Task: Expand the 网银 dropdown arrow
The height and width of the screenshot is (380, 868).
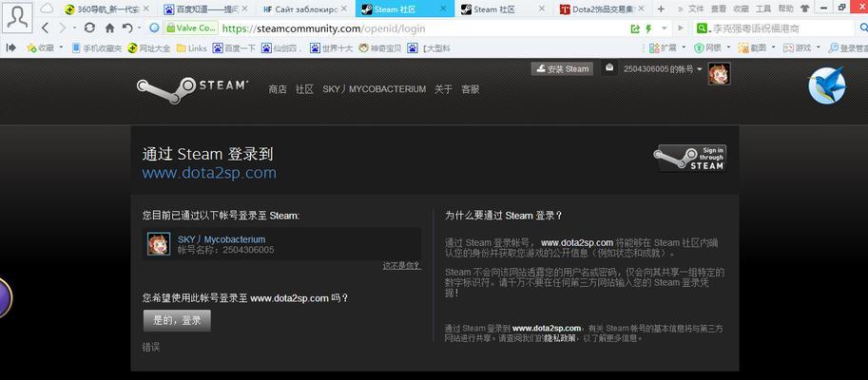Action: tap(727, 48)
